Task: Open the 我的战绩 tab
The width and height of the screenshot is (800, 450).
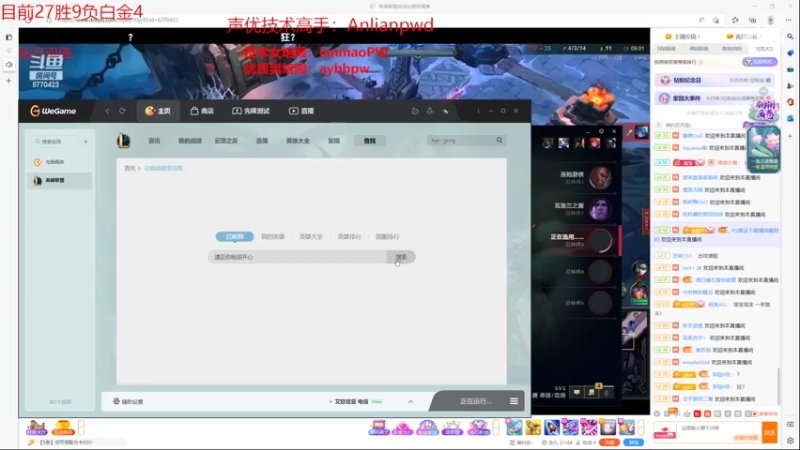Action: coord(190,141)
